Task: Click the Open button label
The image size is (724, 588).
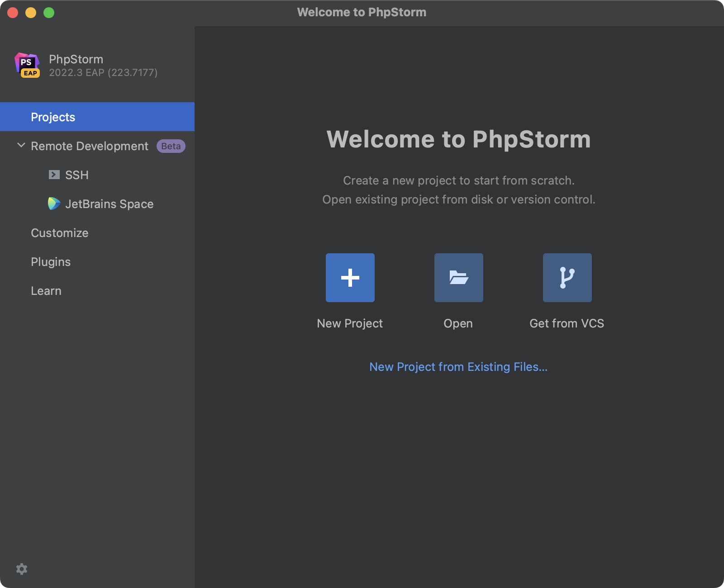Action: [458, 323]
